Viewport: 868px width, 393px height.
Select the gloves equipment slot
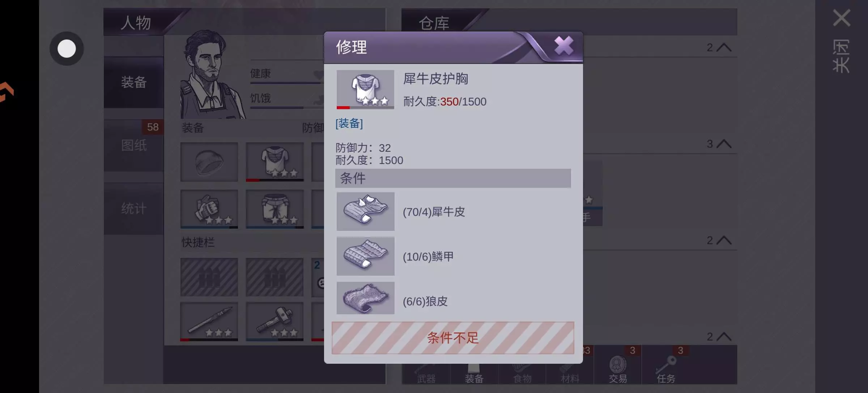coord(209,209)
